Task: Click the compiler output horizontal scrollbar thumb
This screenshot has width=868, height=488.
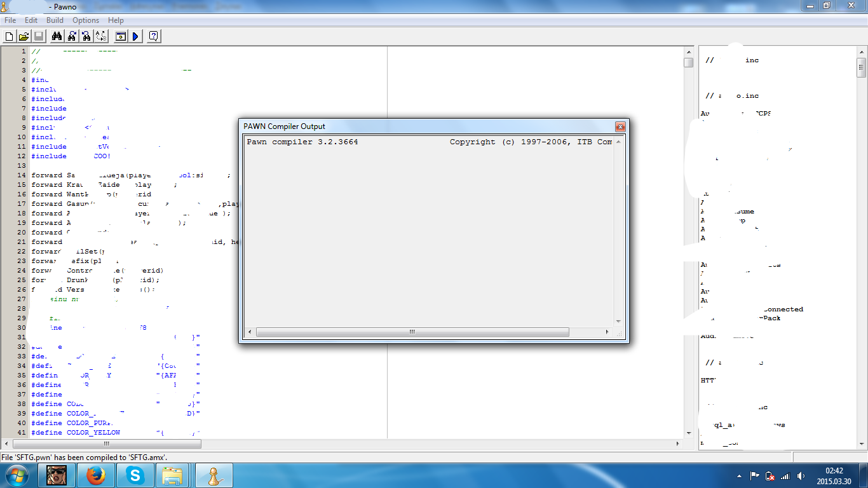Action: click(x=412, y=332)
